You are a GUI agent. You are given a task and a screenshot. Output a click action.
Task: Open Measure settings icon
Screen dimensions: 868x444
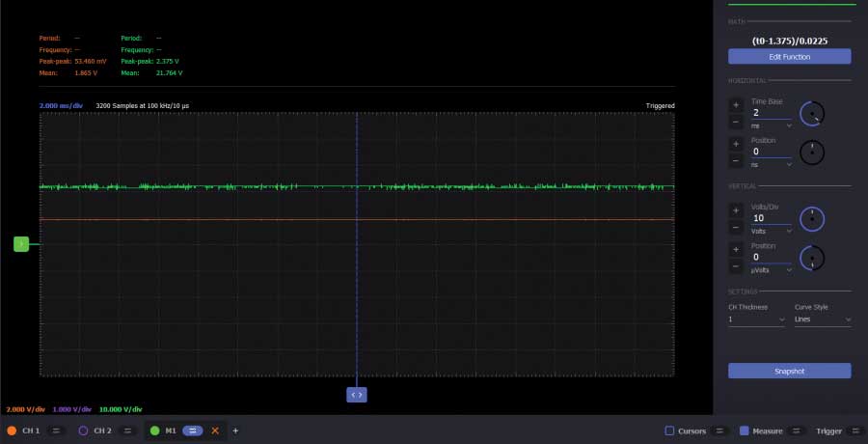[796, 430]
